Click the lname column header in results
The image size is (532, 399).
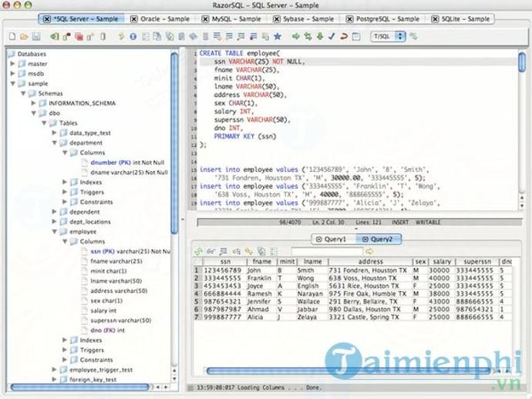312,261
